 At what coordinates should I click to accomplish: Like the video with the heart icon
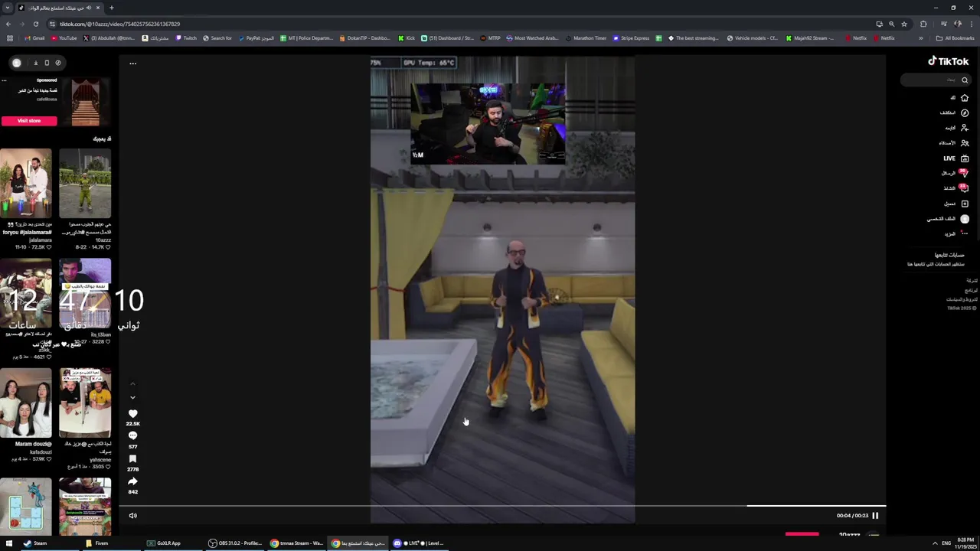[132, 414]
